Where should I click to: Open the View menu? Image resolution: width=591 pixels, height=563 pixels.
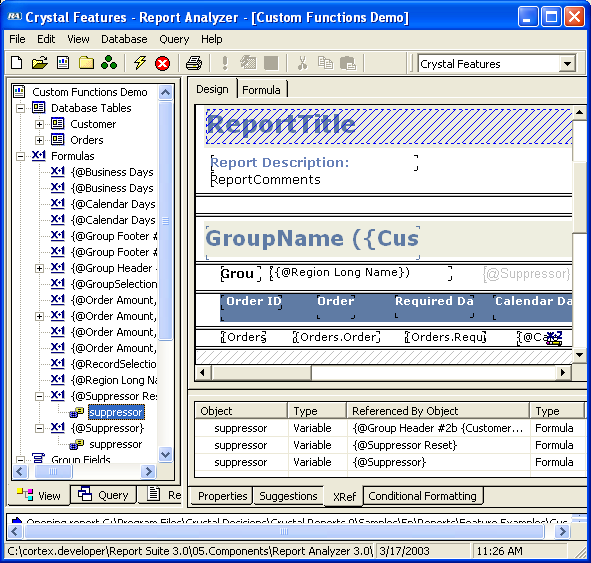tap(78, 39)
